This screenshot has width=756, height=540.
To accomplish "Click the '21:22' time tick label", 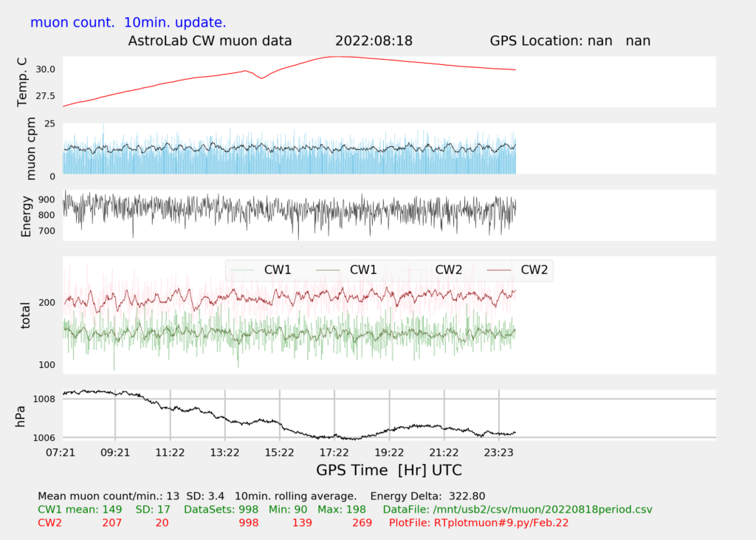I will (444, 453).
